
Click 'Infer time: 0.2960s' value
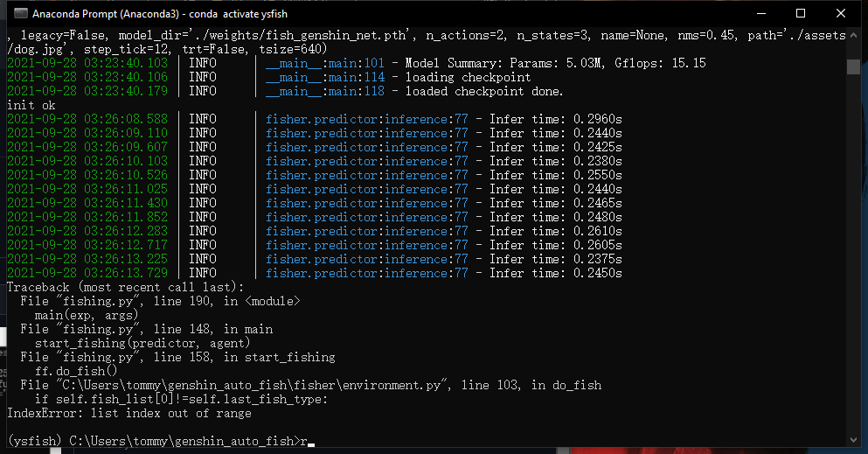pyautogui.click(x=555, y=119)
